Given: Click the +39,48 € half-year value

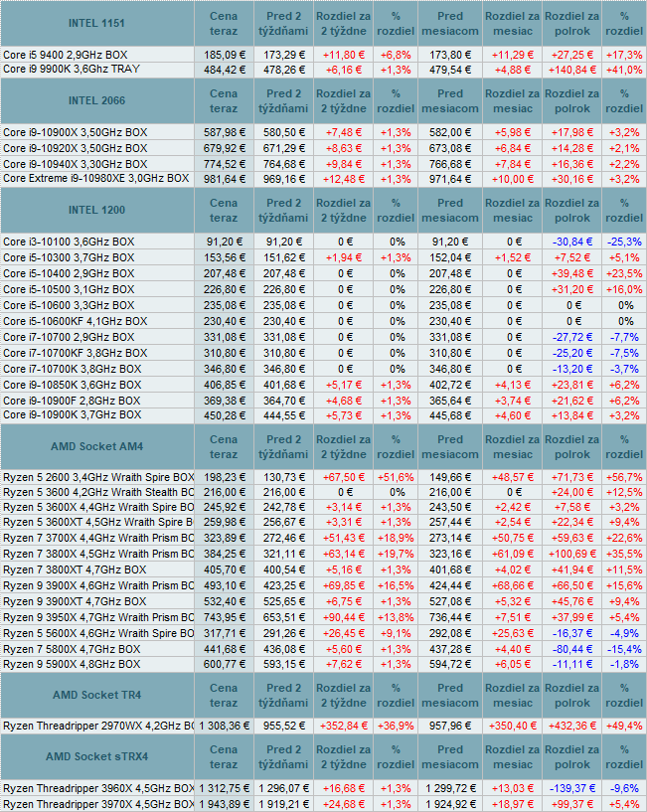Looking at the screenshot, I should pyautogui.click(x=572, y=274).
